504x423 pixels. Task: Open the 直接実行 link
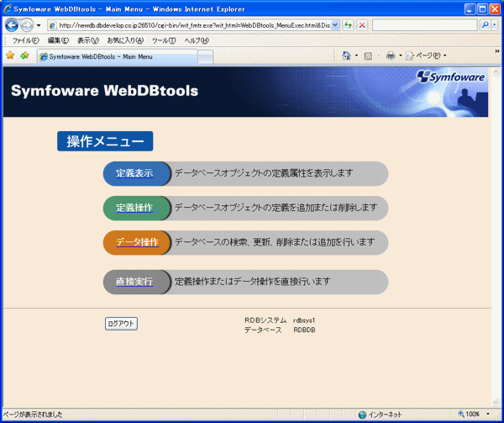134,282
